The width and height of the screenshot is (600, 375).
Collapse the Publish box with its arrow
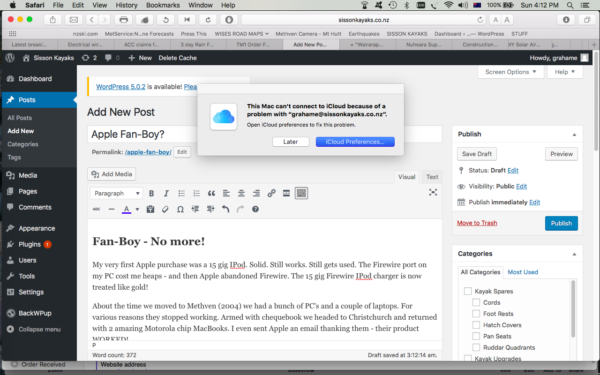574,134
